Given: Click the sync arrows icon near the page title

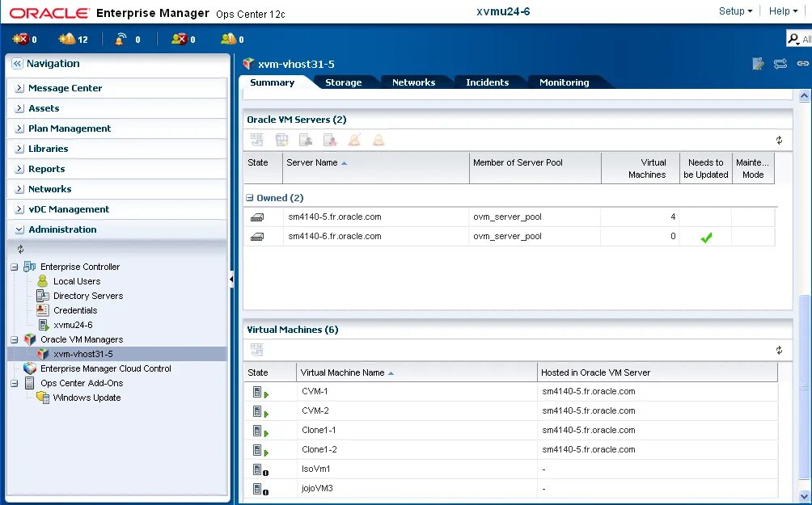Looking at the screenshot, I should (x=778, y=63).
